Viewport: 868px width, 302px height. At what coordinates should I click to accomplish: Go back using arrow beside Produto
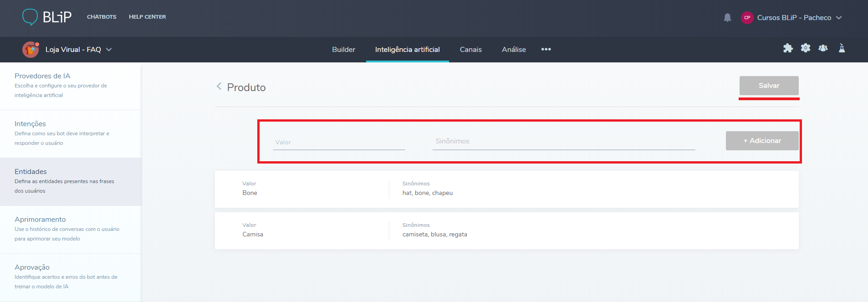click(x=219, y=87)
